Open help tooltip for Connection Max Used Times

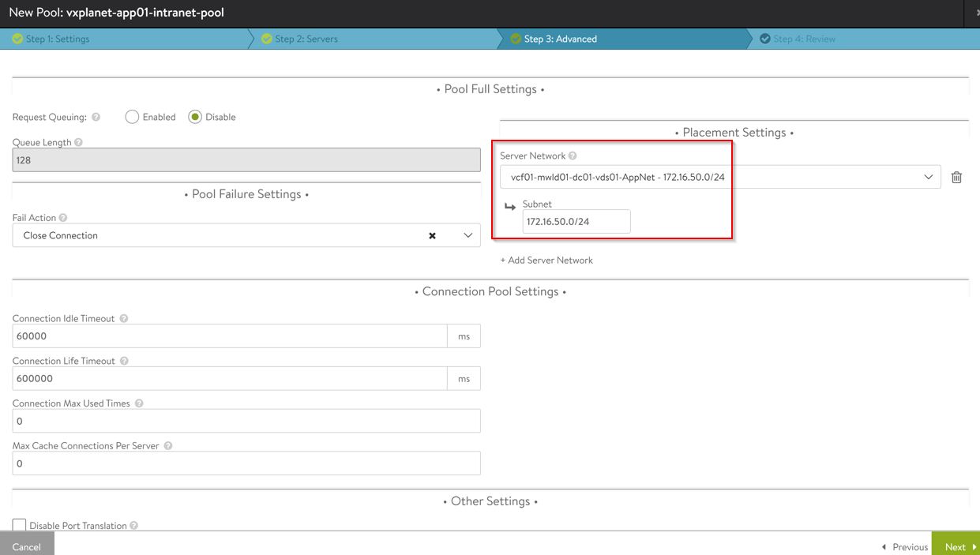(x=139, y=403)
